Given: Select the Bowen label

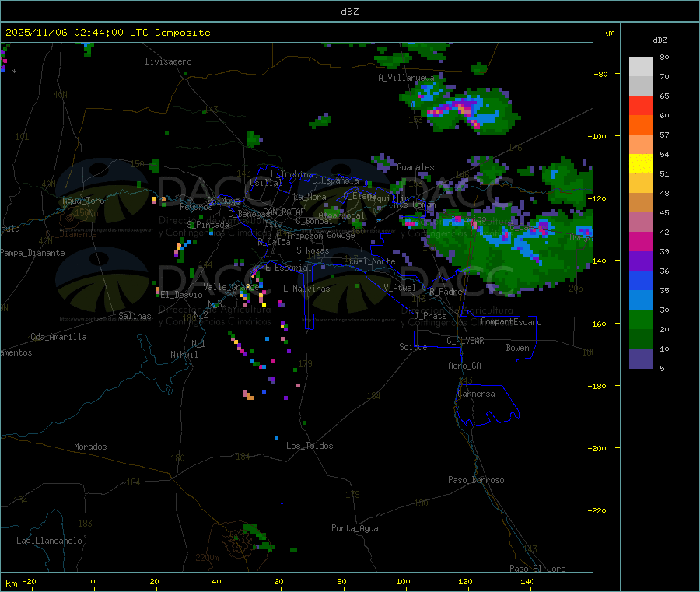Looking at the screenshot, I should click(517, 349).
